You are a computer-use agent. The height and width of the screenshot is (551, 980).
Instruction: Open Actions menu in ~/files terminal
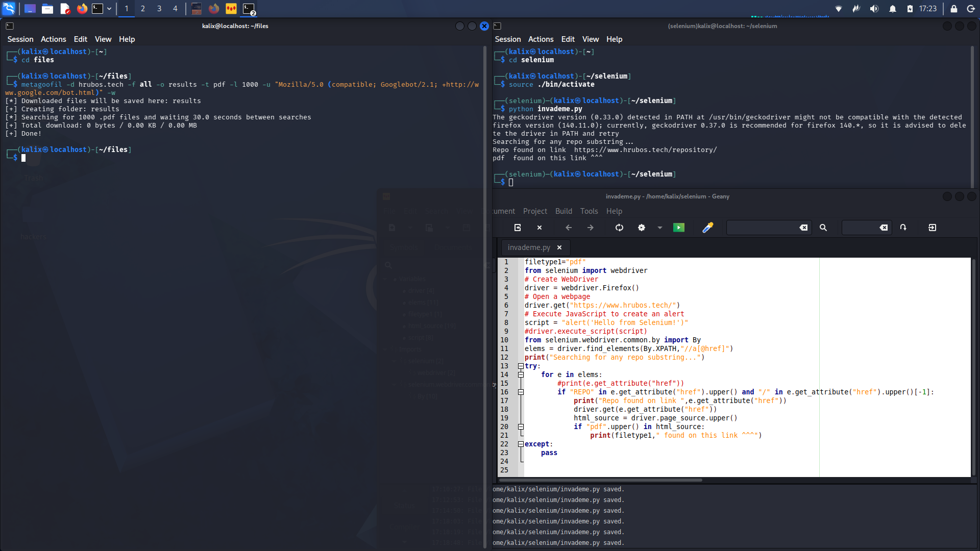pos(54,39)
